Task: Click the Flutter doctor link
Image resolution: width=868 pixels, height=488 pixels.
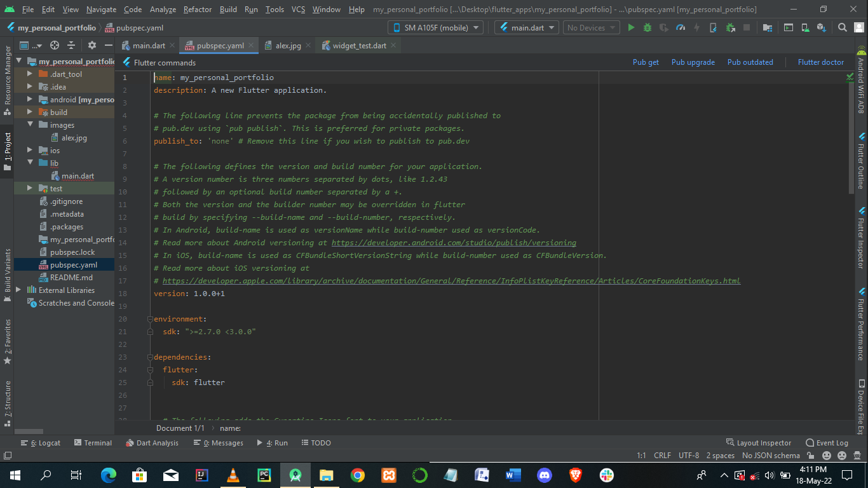Action: click(x=821, y=62)
